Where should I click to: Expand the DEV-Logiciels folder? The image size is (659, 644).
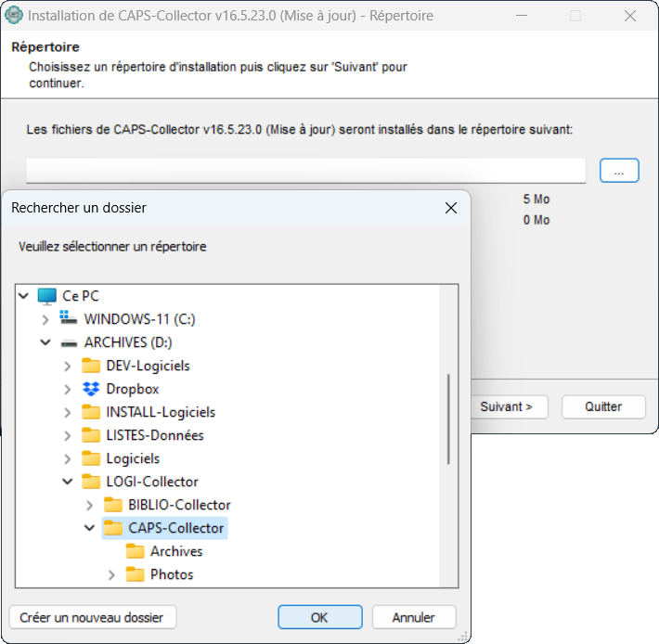coord(67,367)
